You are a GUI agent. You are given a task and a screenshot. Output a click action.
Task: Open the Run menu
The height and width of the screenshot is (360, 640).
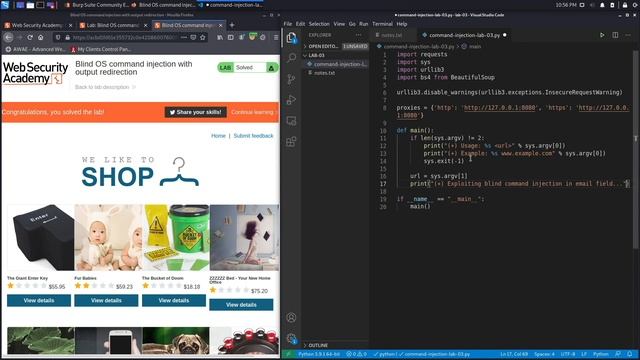tap(363, 24)
